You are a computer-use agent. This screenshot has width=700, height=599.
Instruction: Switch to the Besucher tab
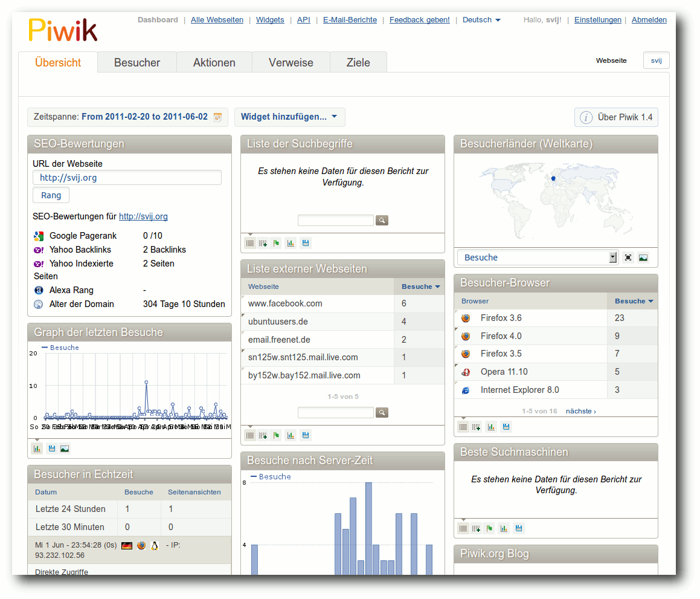tap(137, 62)
